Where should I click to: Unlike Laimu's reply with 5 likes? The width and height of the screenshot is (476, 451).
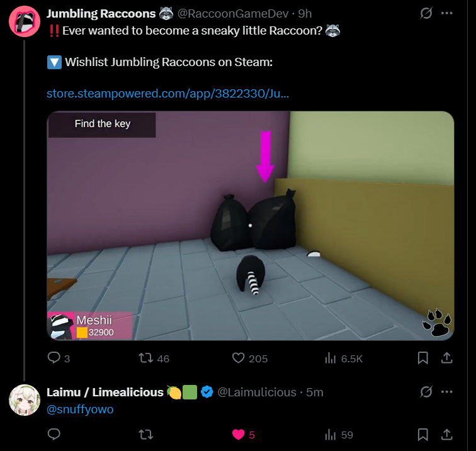[238, 435]
